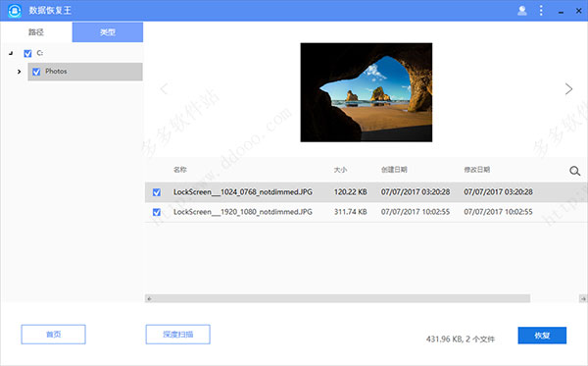This screenshot has width=588, height=366.
Task: Show next preview image with right arrow
Action: tap(568, 89)
